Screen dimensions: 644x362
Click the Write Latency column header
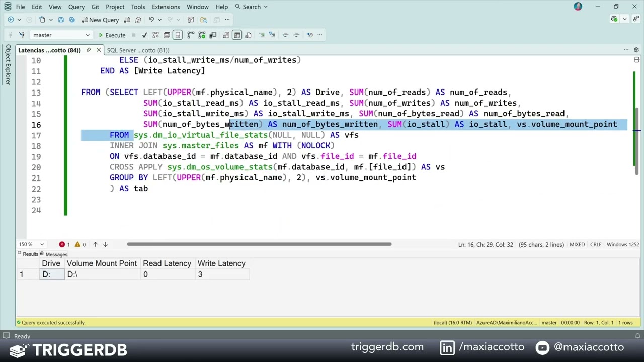pos(221,263)
